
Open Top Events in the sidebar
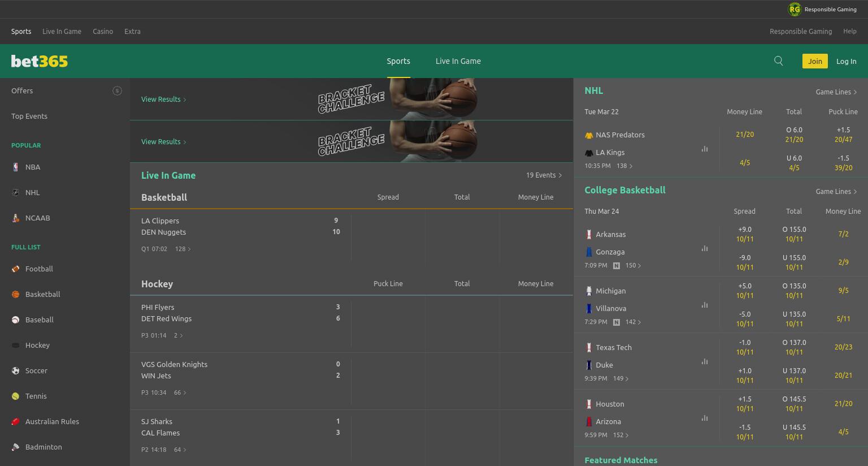click(x=29, y=116)
